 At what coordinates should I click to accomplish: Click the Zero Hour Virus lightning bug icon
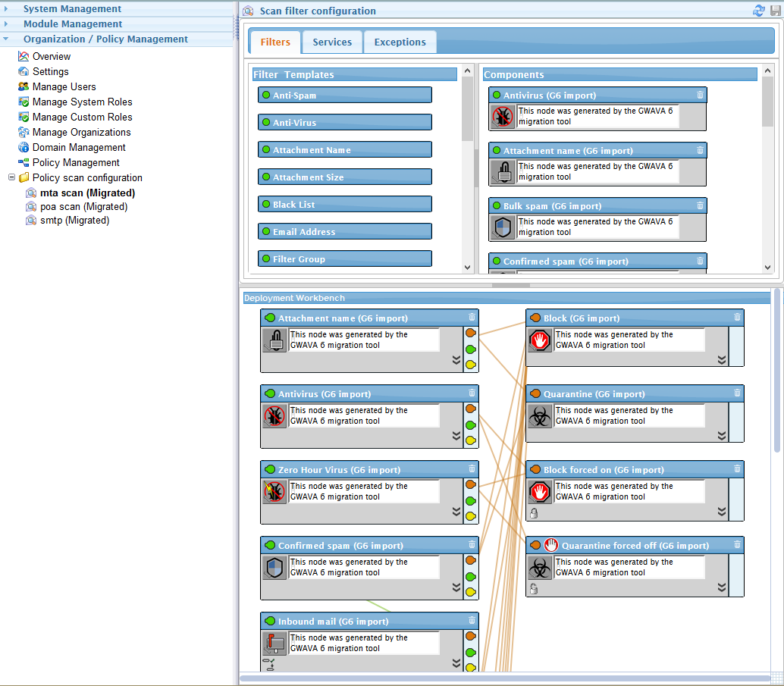tap(274, 491)
